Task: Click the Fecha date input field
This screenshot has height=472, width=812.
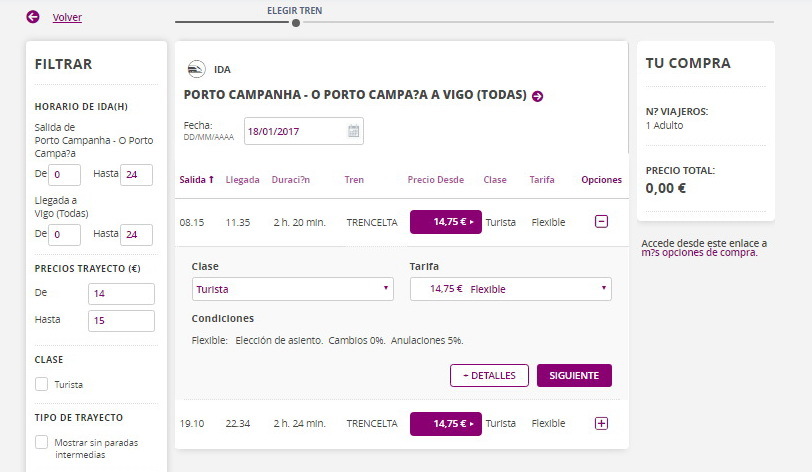Action: point(295,131)
